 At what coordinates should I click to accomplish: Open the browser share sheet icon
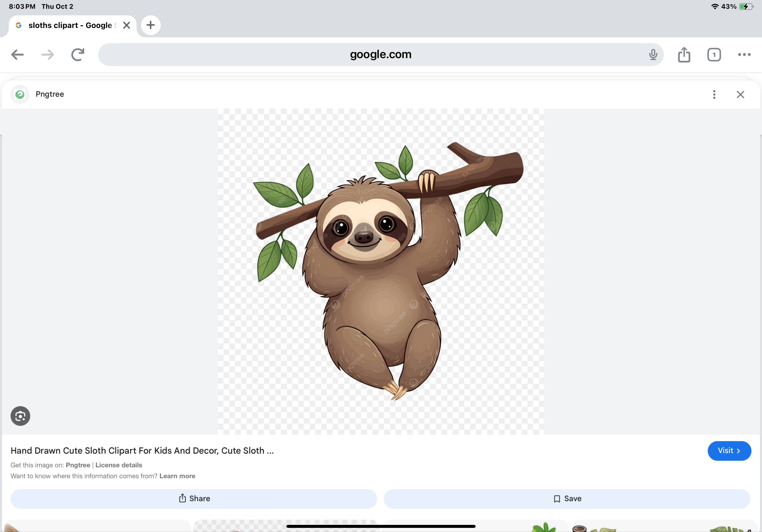tap(684, 54)
